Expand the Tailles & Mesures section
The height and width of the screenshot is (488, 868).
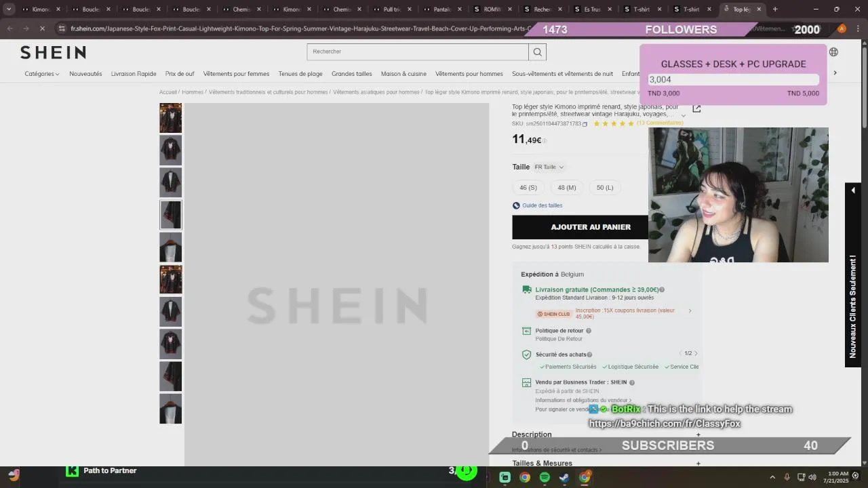[x=698, y=464]
